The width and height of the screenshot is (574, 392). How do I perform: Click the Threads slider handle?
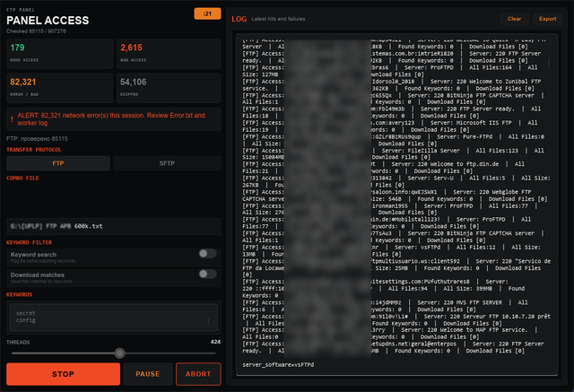click(x=119, y=353)
